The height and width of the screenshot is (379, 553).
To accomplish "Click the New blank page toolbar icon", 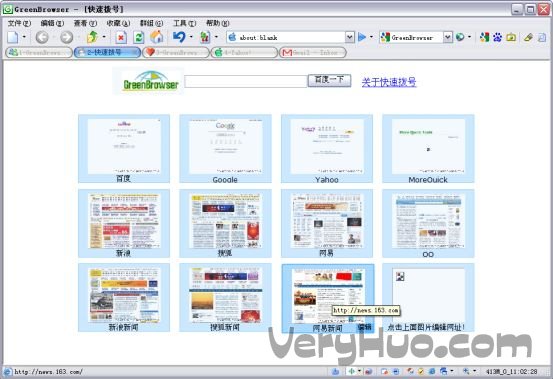I will tap(13, 37).
